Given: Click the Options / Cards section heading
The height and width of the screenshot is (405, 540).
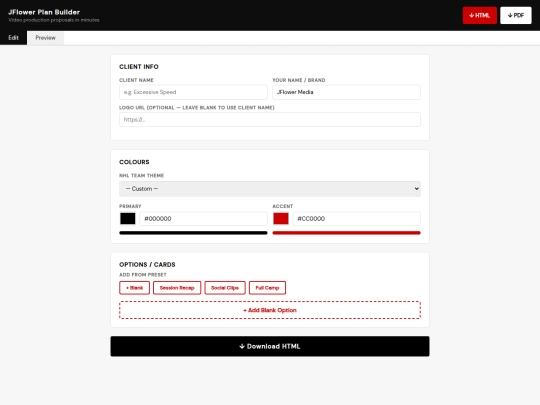Looking at the screenshot, I should click(x=147, y=264).
